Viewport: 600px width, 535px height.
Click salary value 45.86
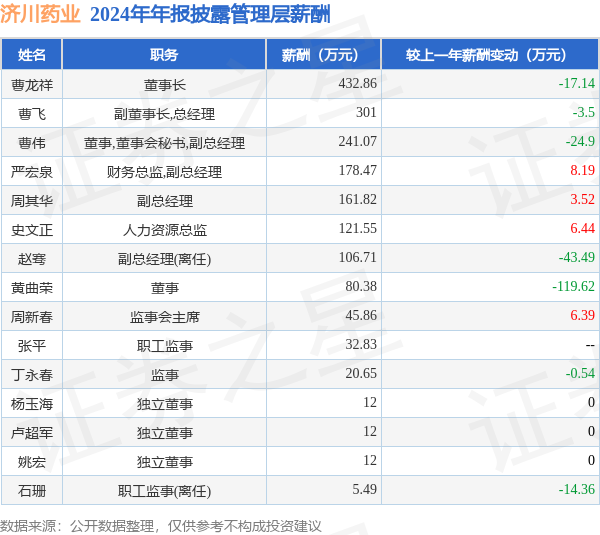(361, 315)
